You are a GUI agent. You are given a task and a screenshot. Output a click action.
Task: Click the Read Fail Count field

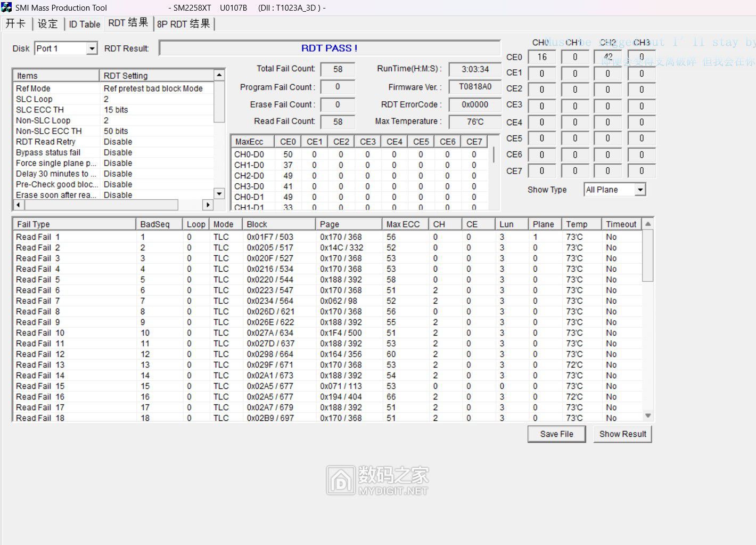tap(338, 121)
